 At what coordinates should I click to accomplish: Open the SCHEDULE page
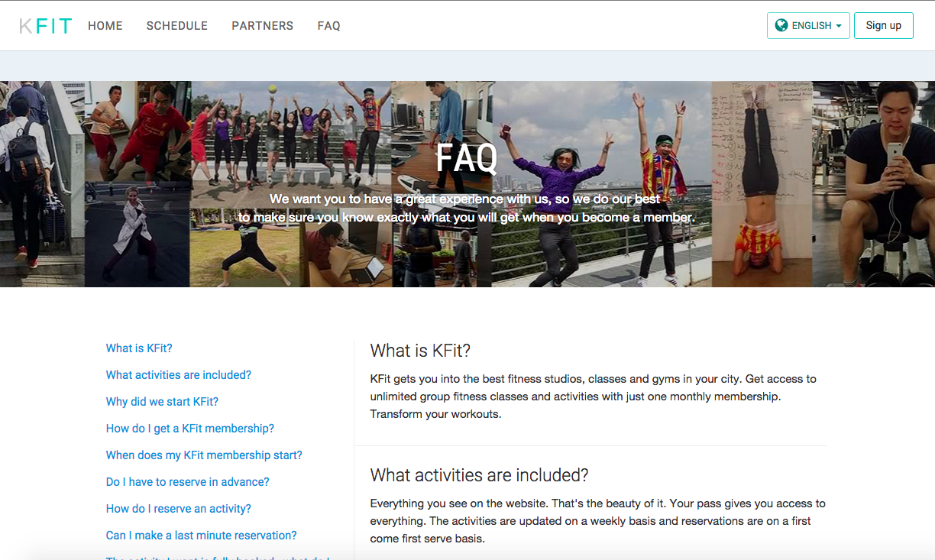177,26
